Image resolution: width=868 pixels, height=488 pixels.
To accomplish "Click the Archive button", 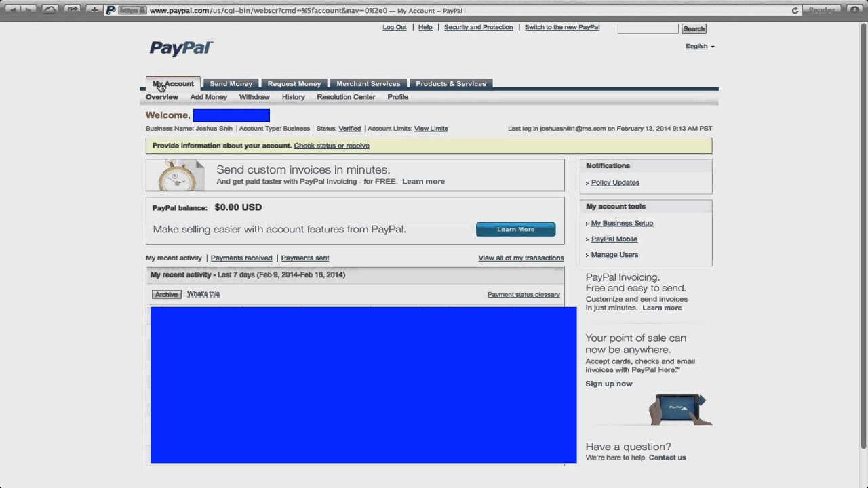I will (x=166, y=294).
